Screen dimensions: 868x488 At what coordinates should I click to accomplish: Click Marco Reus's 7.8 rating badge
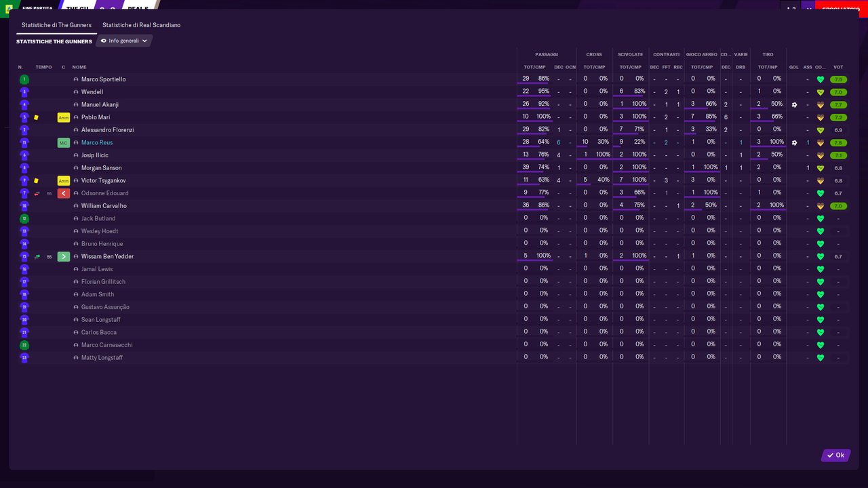pos(839,142)
